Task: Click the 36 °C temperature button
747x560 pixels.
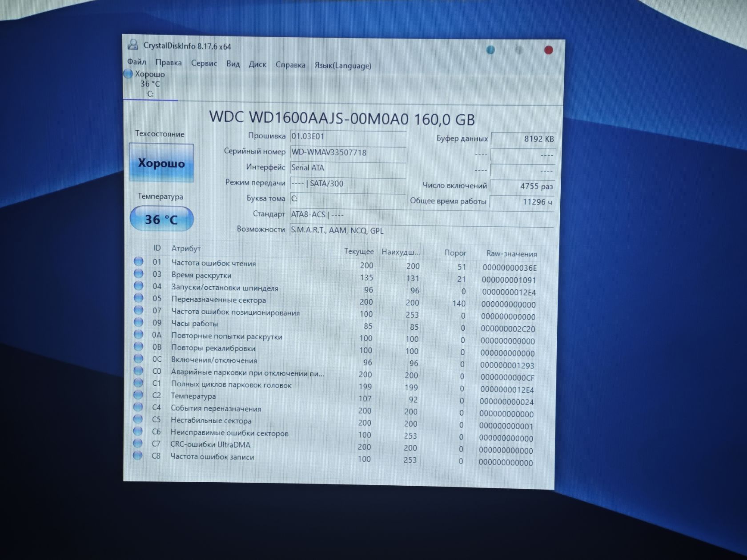Action: [x=161, y=219]
